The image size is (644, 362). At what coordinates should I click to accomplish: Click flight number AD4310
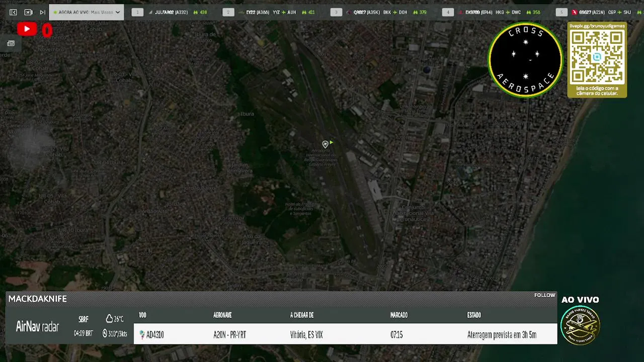(155, 335)
